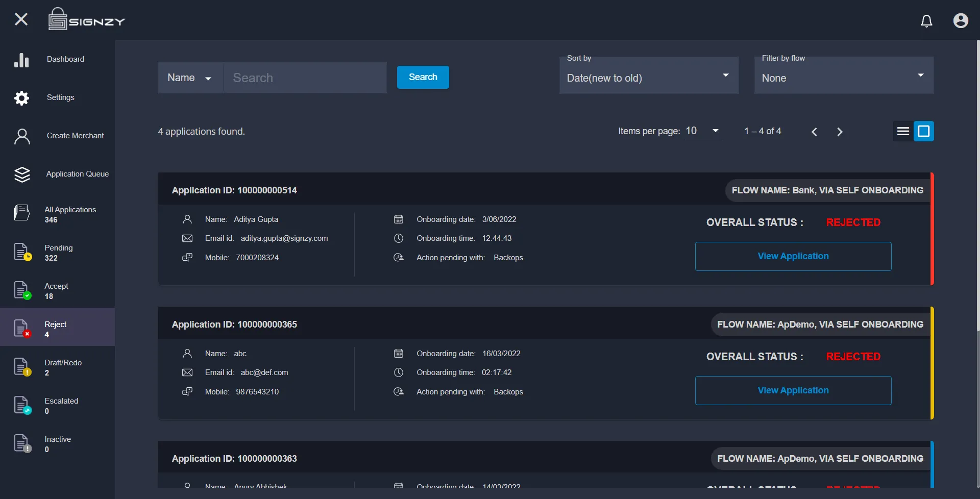Click email abc@def.com
The image size is (980, 499).
click(x=264, y=372)
